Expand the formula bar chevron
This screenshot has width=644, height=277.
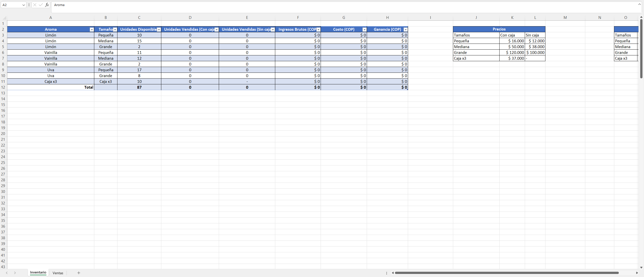639,4
